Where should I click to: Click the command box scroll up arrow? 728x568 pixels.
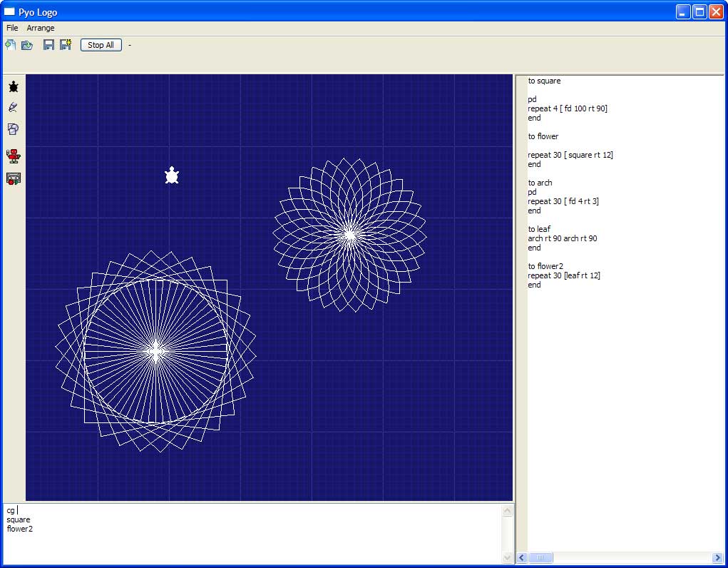[x=507, y=511]
